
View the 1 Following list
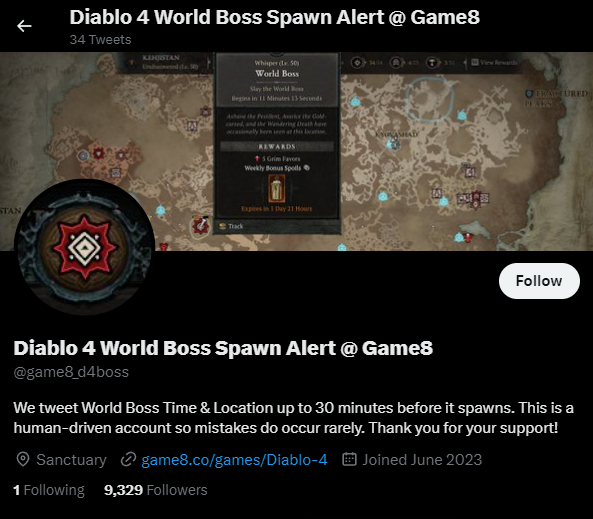[x=49, y=490]
